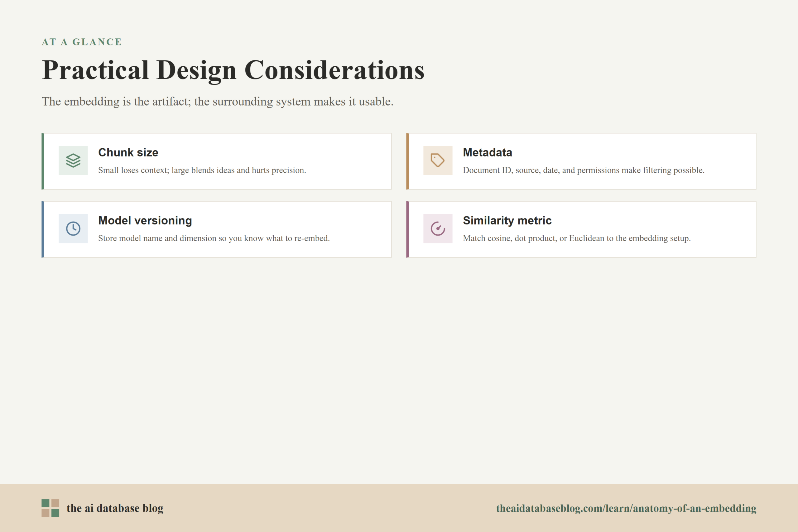Select the 'Chunk size' card heading

pyautogui.click(x=128, y=152)
